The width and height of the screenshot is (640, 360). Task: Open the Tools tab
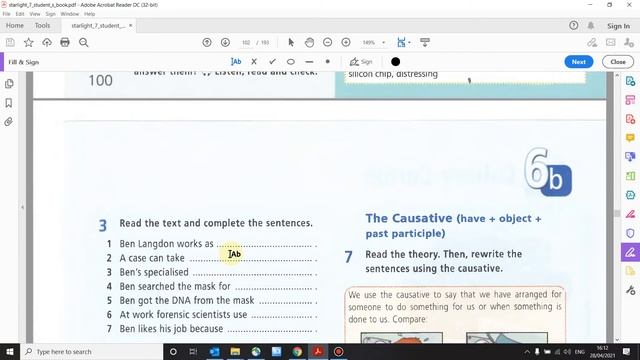pyautogui.click(x=42, y=25)
